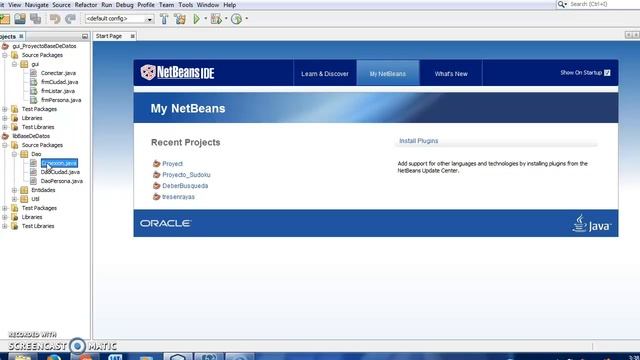Expand Libraries under gui_ProyectoBaseDeDatos
This screenshot has height=360, width=640.
click(x=5, y=118)
